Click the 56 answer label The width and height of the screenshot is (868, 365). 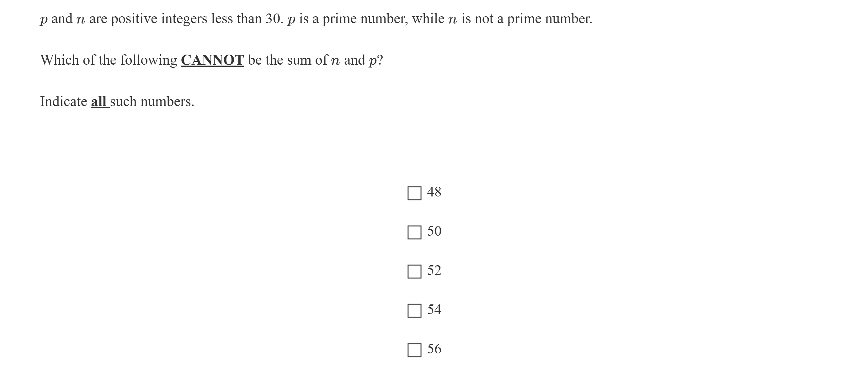[x=434, y=349]
